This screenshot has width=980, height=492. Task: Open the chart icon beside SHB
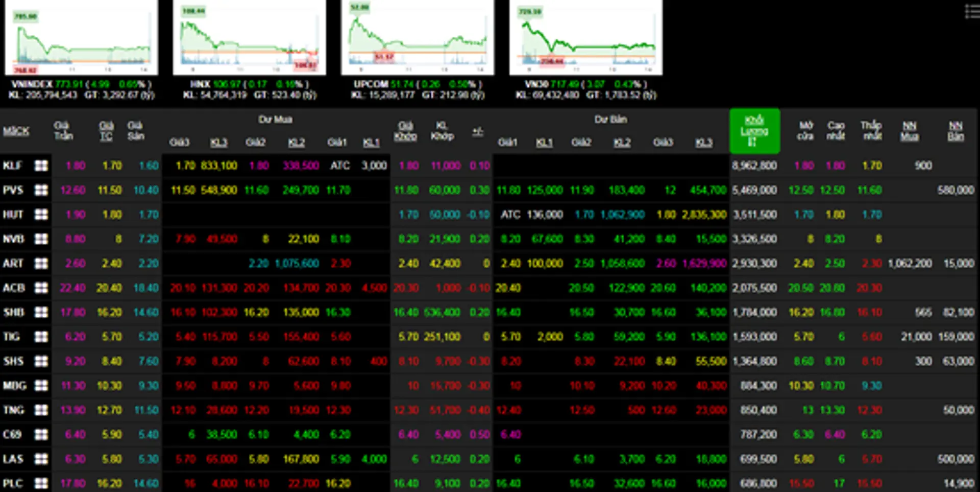coord(41,312)
